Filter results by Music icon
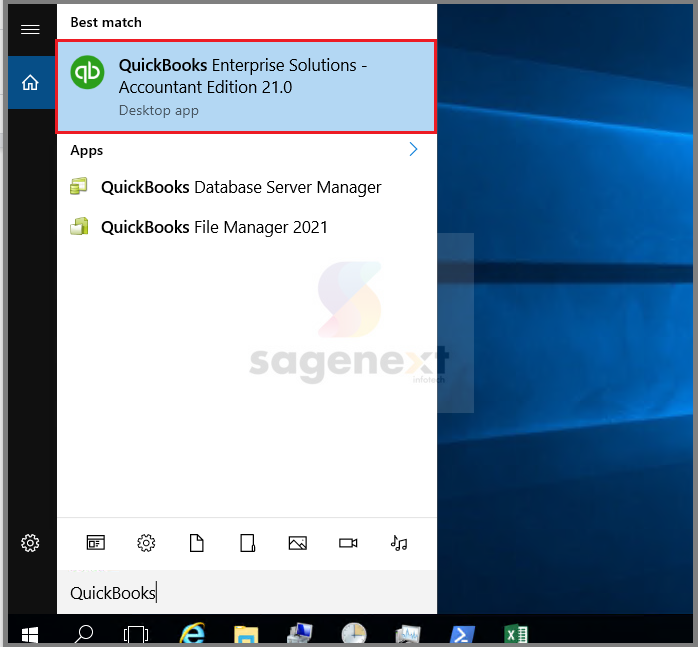This screenshot has height=647, width=698. click(x=399, y=543)
